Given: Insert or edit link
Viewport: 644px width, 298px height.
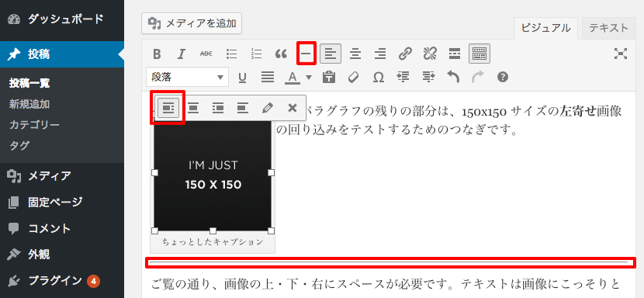Looking at the screenshot, I should (x=405, y=54).
